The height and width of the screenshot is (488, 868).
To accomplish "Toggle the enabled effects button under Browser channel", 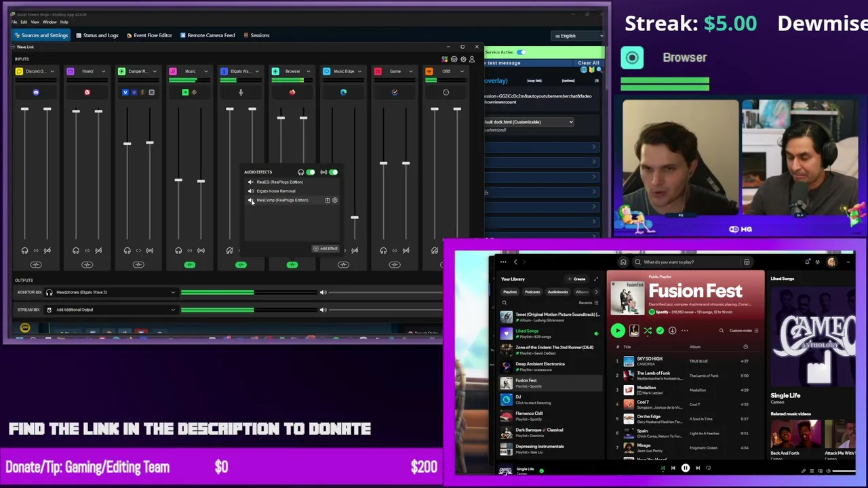I will coord(292,265).
